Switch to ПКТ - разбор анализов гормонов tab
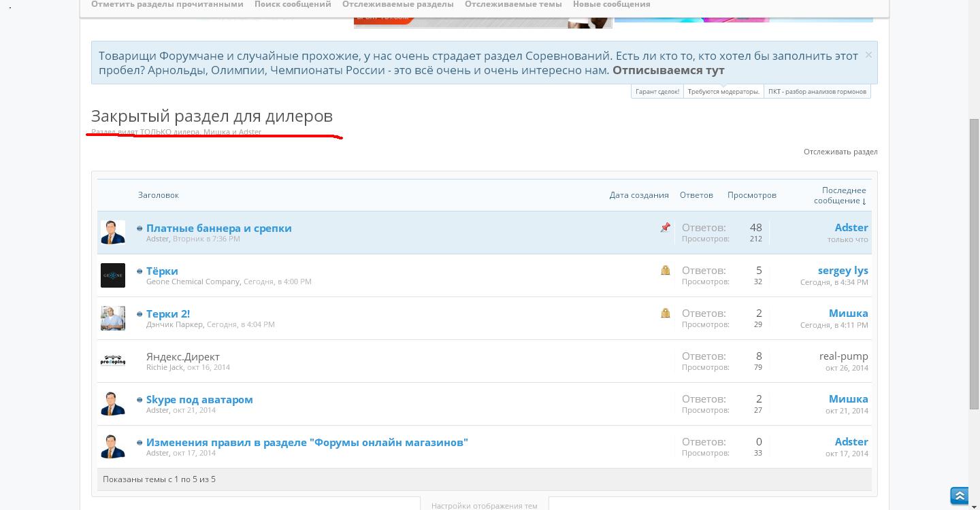This screenshot has height=510, width=980. [817, 92]
